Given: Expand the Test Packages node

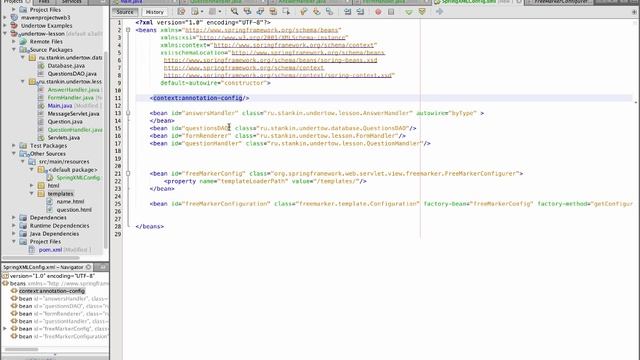Looking at the screenshot, I should pos(14,145).
